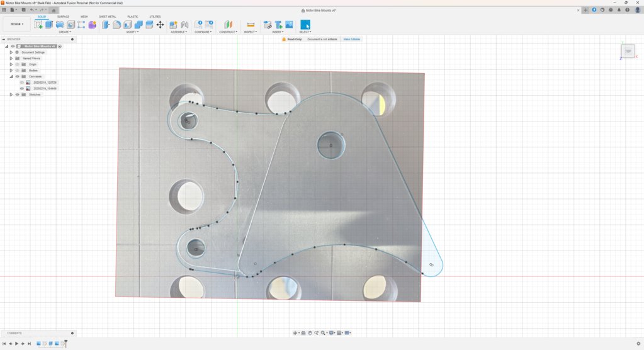644x350 pixels.
Task: Click the Joint assemble icon
Action: tap(184, 25)
